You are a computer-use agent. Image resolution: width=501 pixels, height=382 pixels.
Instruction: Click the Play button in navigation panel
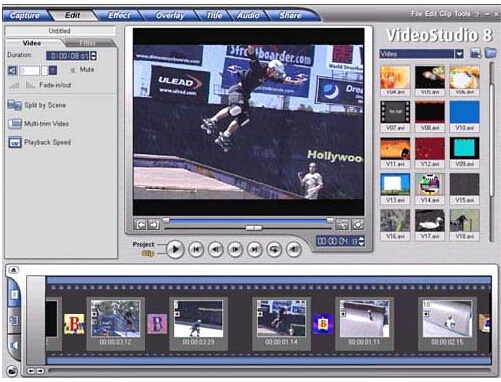click(175, 249)
